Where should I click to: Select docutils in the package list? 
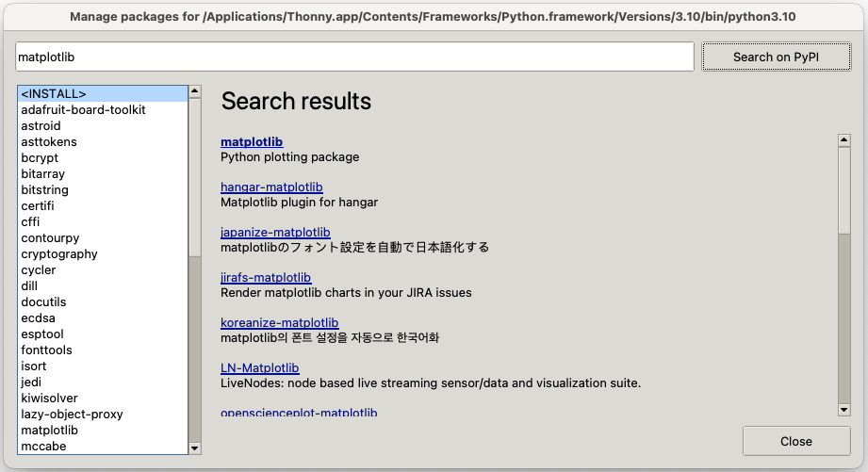pos(103,302)
